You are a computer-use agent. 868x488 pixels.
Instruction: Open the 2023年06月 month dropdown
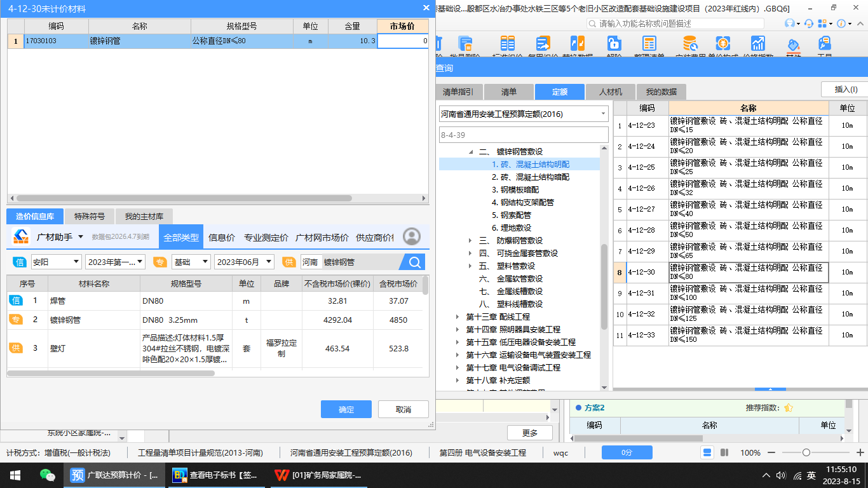[244, 262]
